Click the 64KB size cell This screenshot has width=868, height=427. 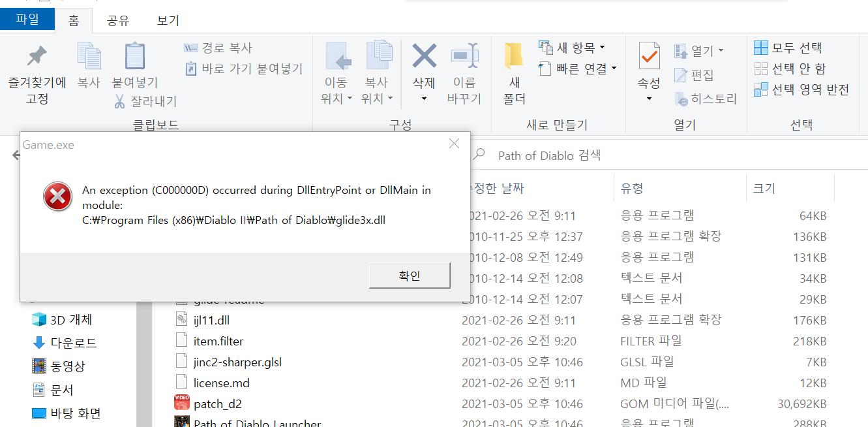click(813, 215)
